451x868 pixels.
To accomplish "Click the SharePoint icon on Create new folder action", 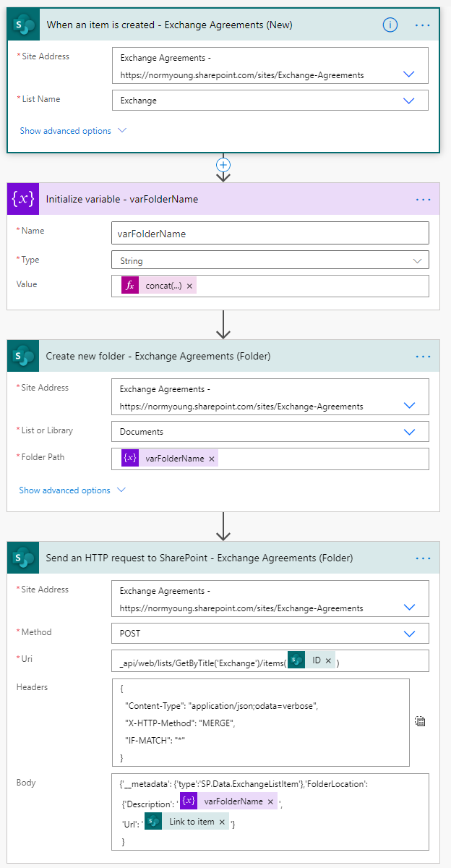I will [x=22, y=355].
